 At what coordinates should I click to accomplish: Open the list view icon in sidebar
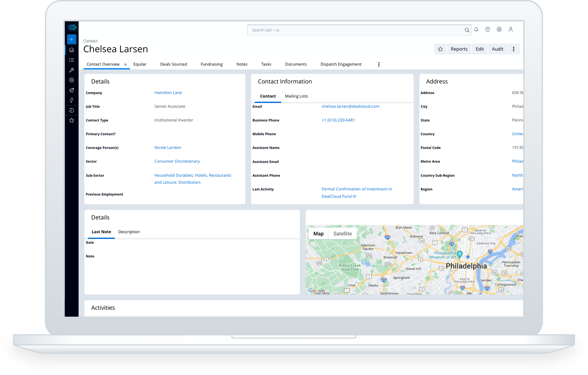pyautogui.click(x=72, y=60)
